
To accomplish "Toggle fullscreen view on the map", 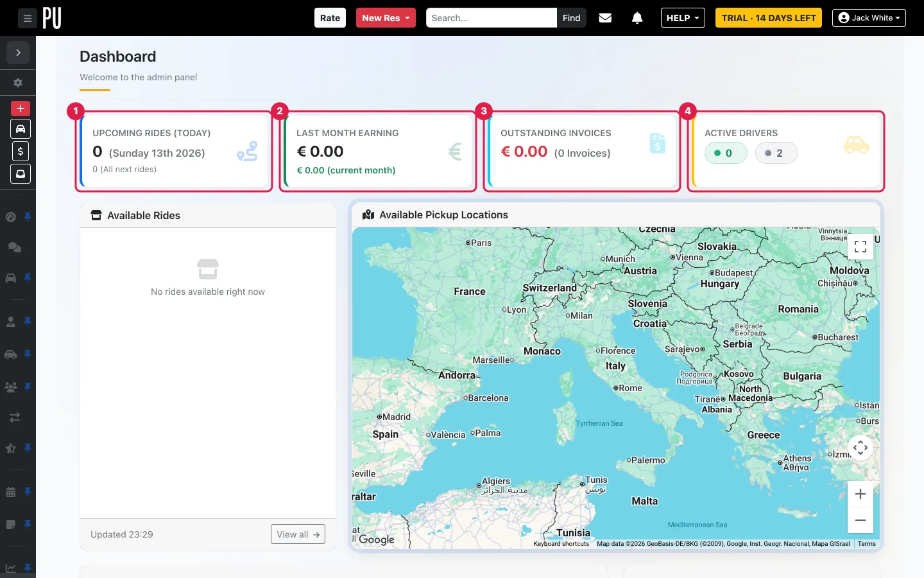I will click(x=860, y=247).
